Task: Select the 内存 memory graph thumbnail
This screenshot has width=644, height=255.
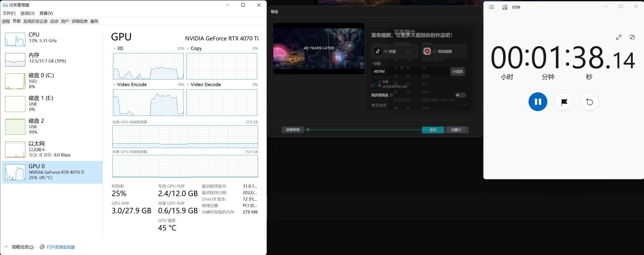Action: pyautogui.click(x=15, y=60)
